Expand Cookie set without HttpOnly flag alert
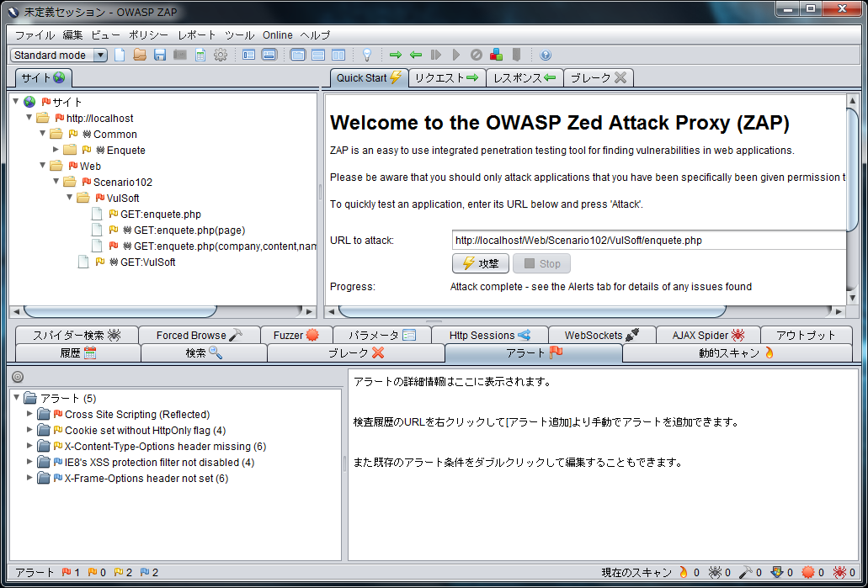 30,429
